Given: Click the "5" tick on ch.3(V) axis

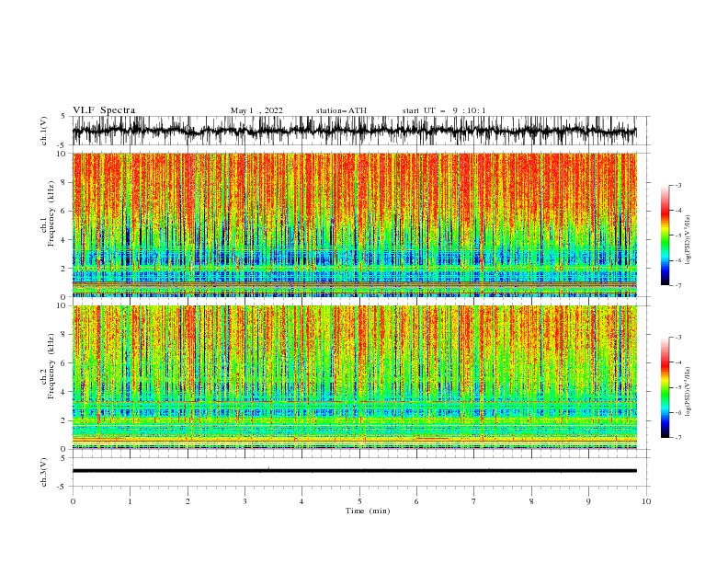Looking at the screenshot, I should click(x=63, y=457).
